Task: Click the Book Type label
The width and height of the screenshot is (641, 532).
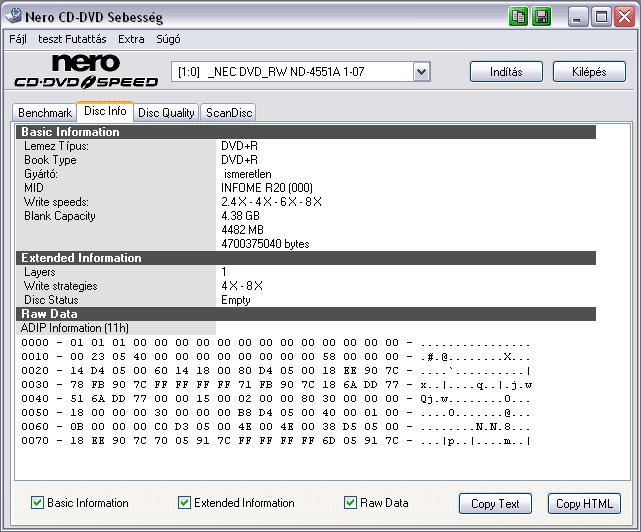Action: (50, 160)
